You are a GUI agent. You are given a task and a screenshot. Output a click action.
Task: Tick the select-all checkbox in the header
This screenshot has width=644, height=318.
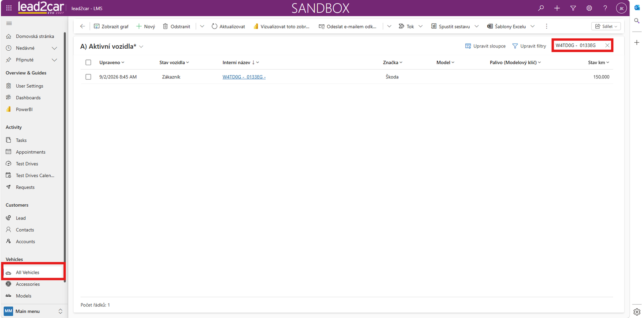coord(88,62)
